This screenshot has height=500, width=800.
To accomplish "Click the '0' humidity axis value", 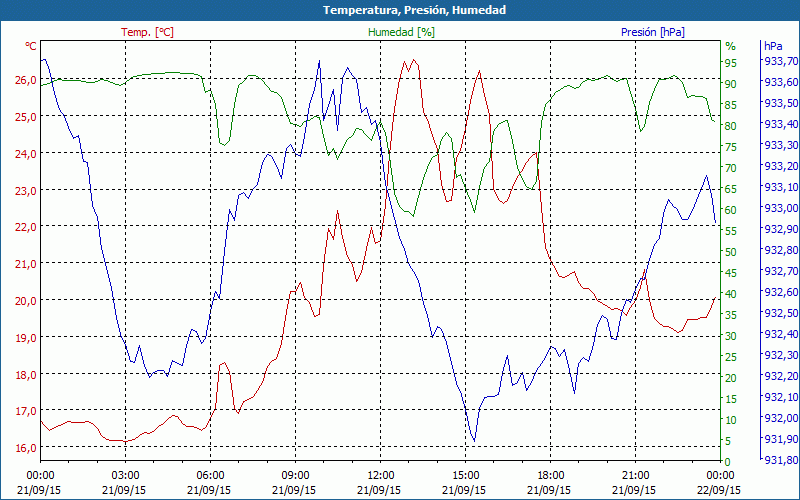I will click(728, 462).
